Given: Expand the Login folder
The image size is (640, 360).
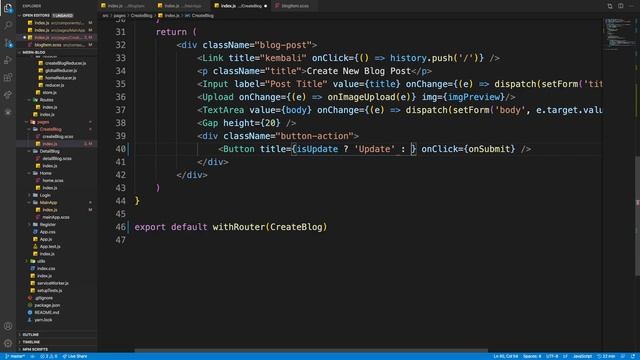Looking at the screenshot, I should [x=45, y=195].
